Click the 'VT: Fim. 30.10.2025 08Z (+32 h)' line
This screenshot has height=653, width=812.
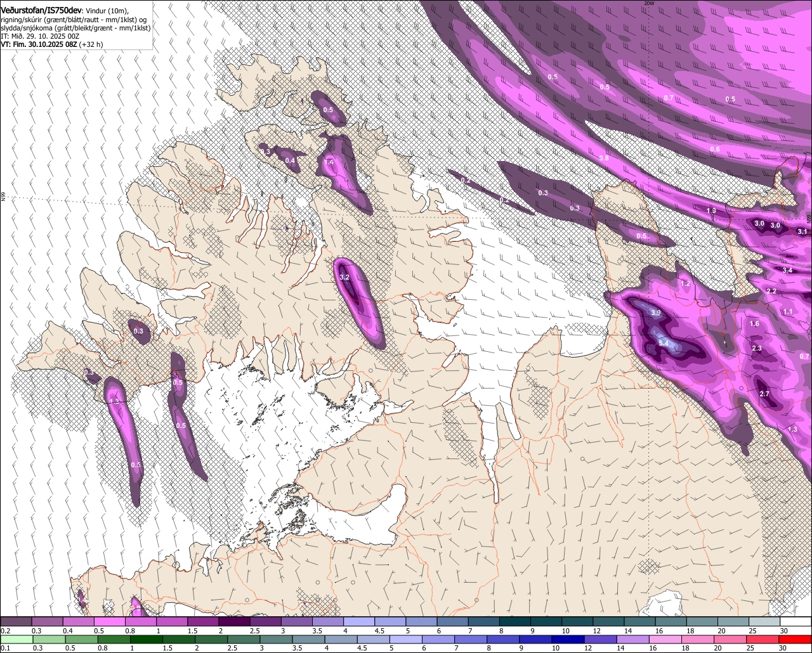[51, 44]
